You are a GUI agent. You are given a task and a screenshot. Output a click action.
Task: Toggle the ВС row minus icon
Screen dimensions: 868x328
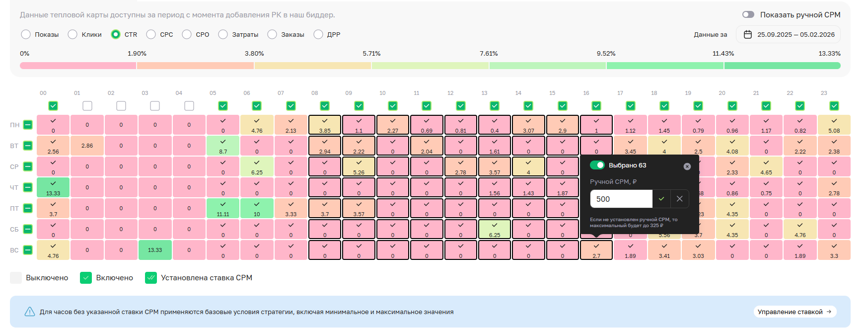pos(28,250)
